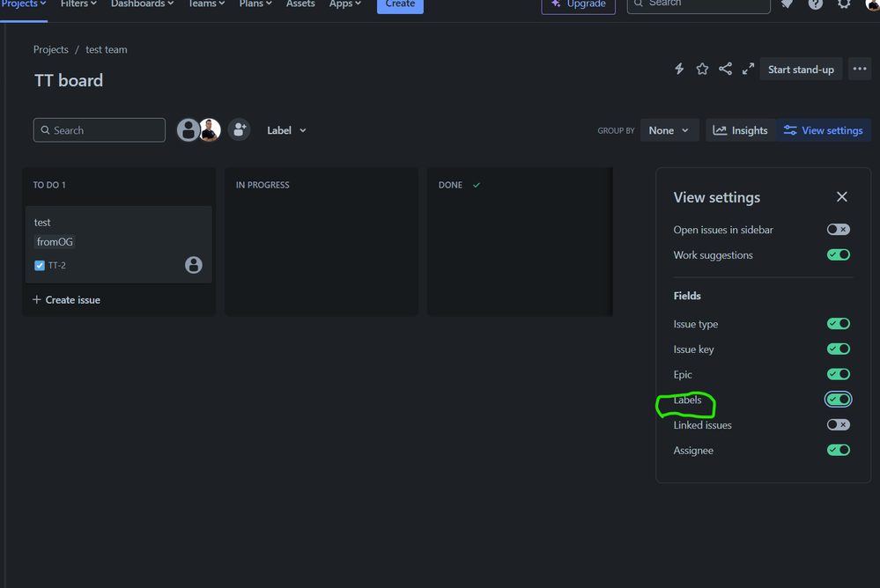Click the add people icon
Screen dimensions: 880x588
[x=239, y=130]
